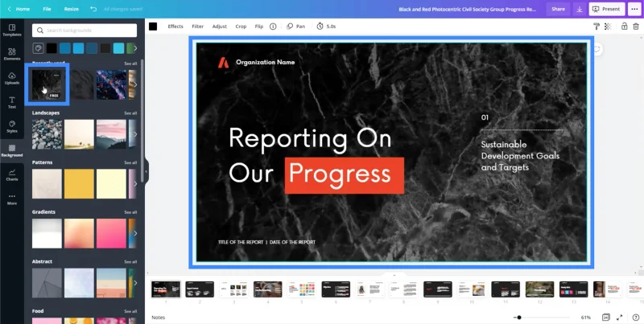
Task: Toggle the page thumbnails strip handle
Action: (394, 275)
